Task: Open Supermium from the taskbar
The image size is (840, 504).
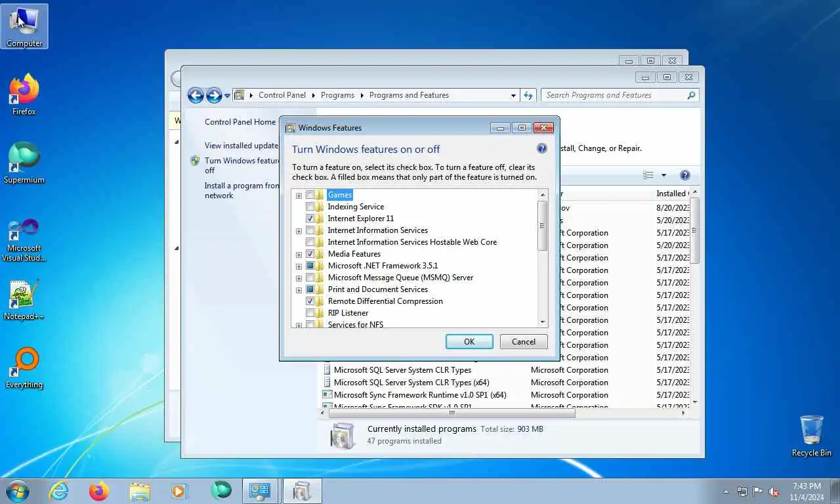Action: click(x=221, y=491)
